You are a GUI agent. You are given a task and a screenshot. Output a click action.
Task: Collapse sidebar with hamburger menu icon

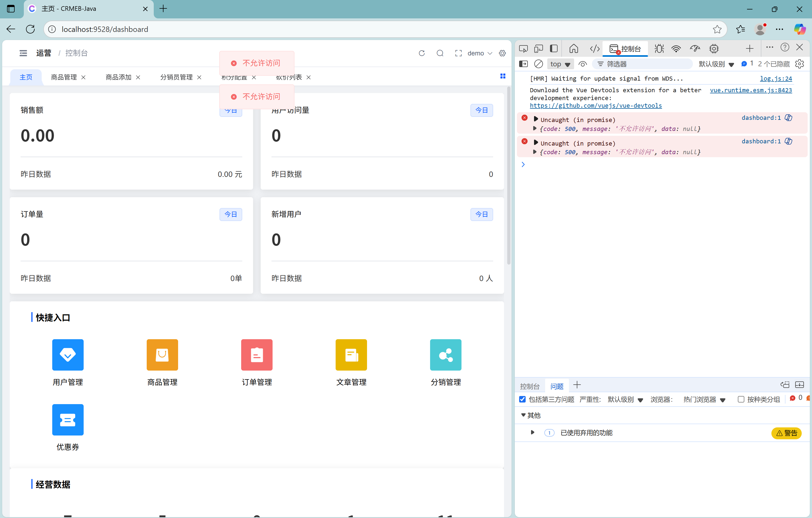coord(23,53)
